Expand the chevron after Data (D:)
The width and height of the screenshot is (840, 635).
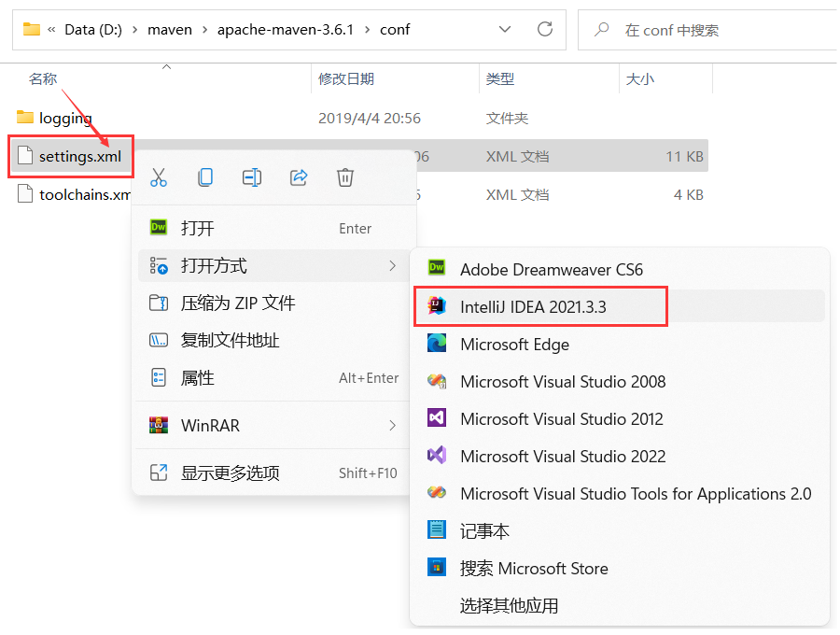click(135, 30)
